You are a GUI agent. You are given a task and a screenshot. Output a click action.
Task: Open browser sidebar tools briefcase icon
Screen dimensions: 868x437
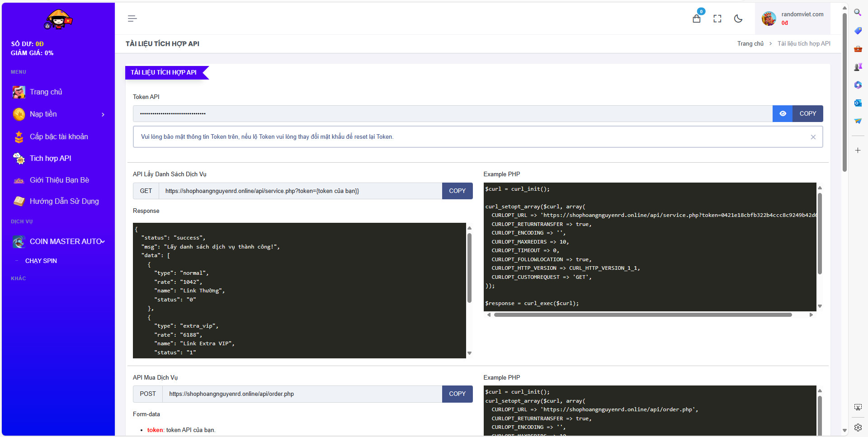tap(858, 49)
